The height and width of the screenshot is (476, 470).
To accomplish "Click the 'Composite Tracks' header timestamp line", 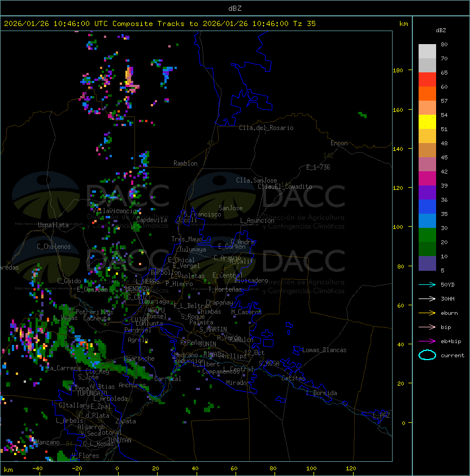I will 160,24.
